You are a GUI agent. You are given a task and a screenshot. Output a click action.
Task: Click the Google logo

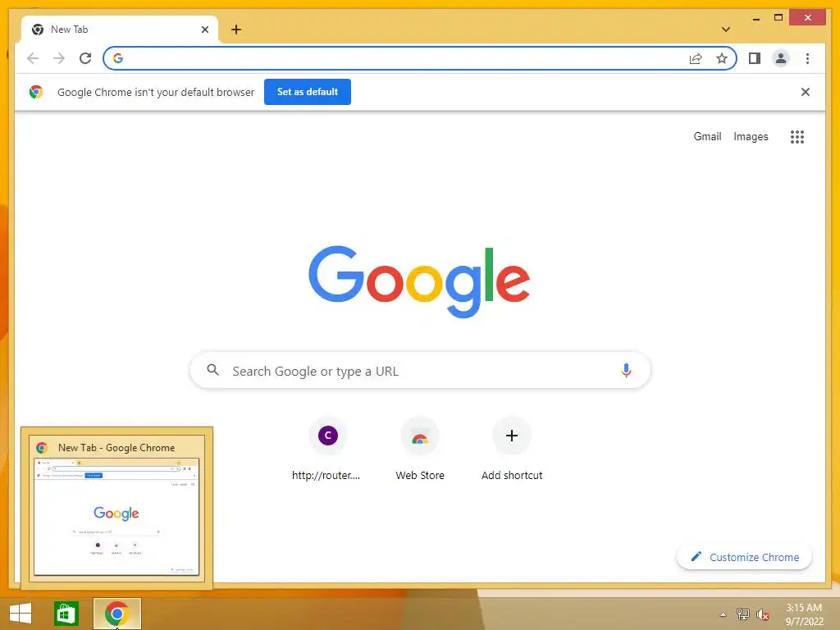419,281
